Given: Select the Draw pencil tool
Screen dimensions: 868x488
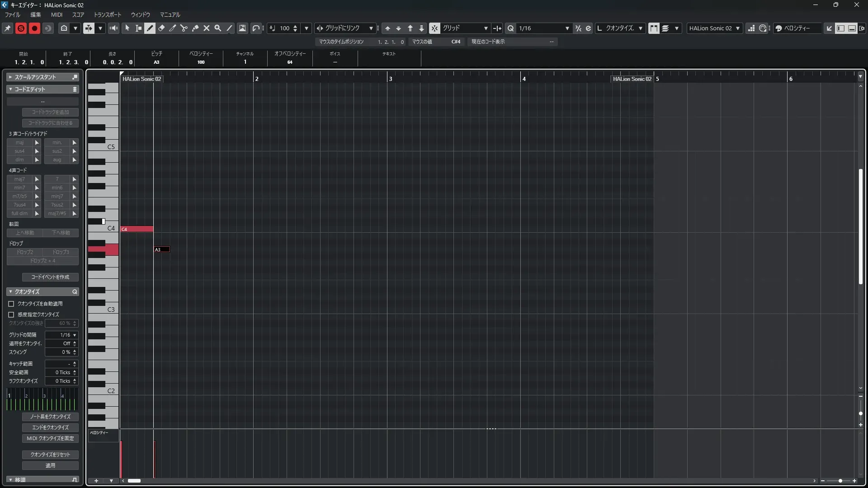Looking at the screenshot, I should (150, 28).
